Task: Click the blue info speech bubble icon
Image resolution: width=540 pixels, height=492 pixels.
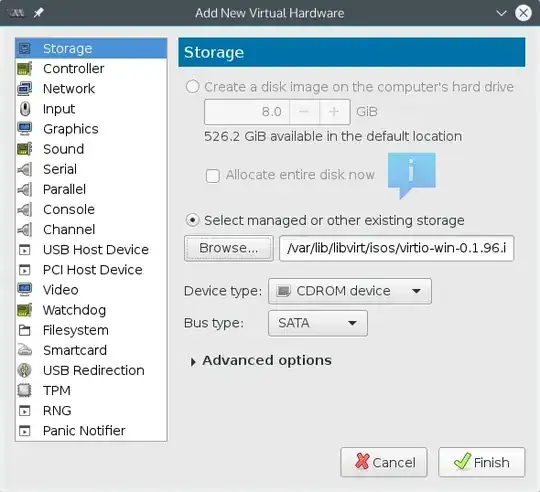Action: coord(411,175)
